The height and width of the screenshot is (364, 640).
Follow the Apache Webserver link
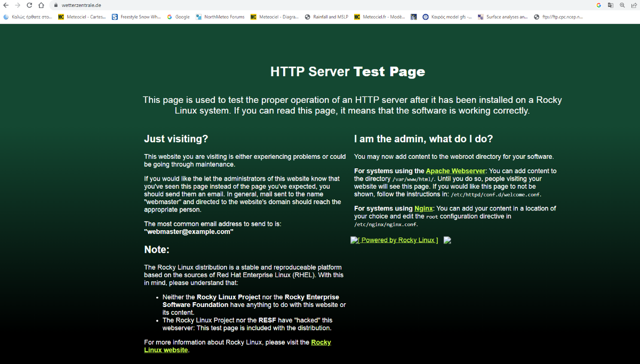[x=455, y=171]
